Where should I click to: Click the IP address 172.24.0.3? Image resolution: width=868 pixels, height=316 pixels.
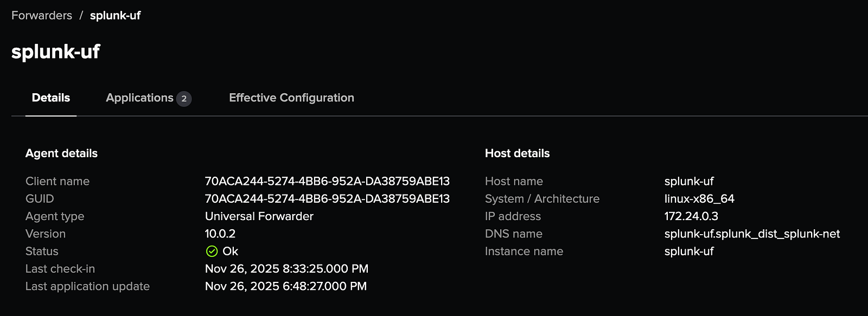[691, 216]
